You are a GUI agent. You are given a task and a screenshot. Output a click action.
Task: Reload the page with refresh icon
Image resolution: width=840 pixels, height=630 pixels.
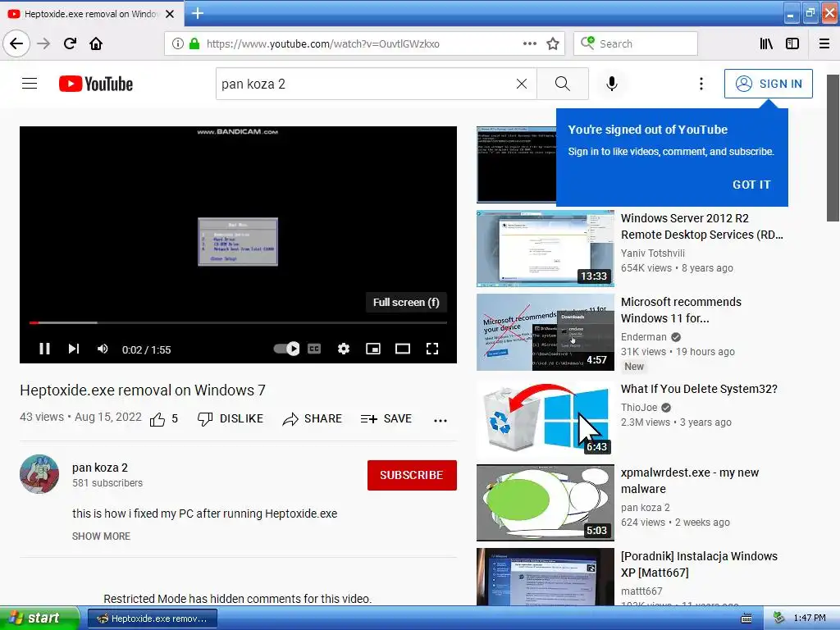point(70,43)
